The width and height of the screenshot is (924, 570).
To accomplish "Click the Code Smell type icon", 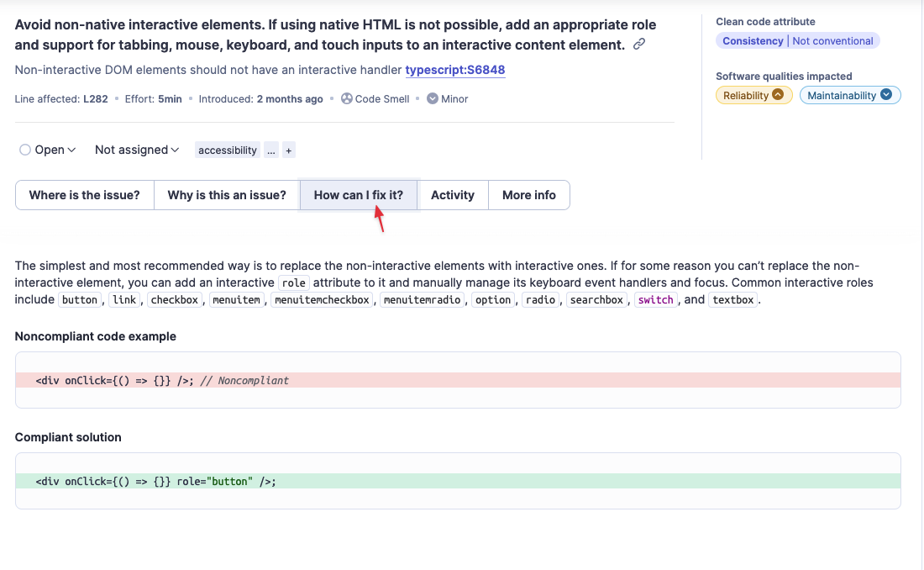I will coord(347,99).
